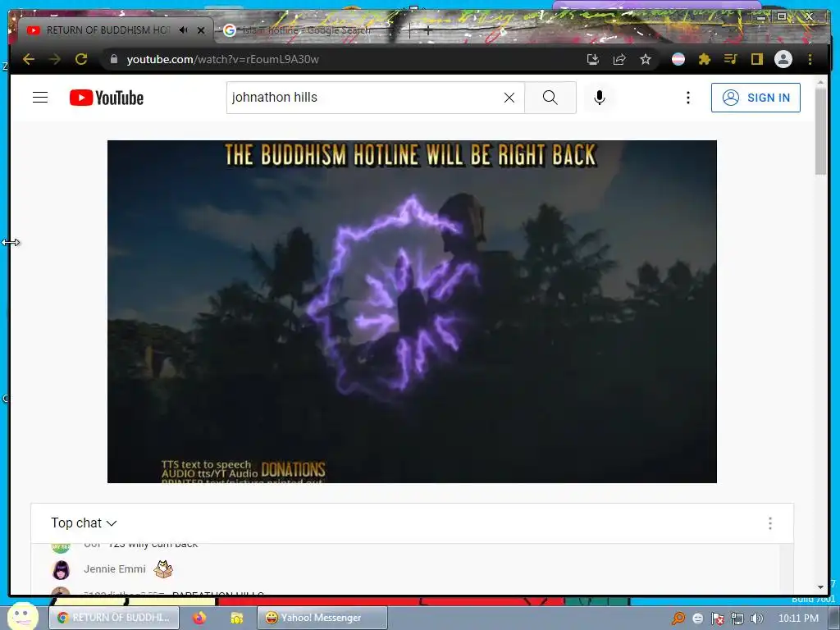
Task: Close the RETURN OF BUDDHISM tab
Action: point(201,30)
